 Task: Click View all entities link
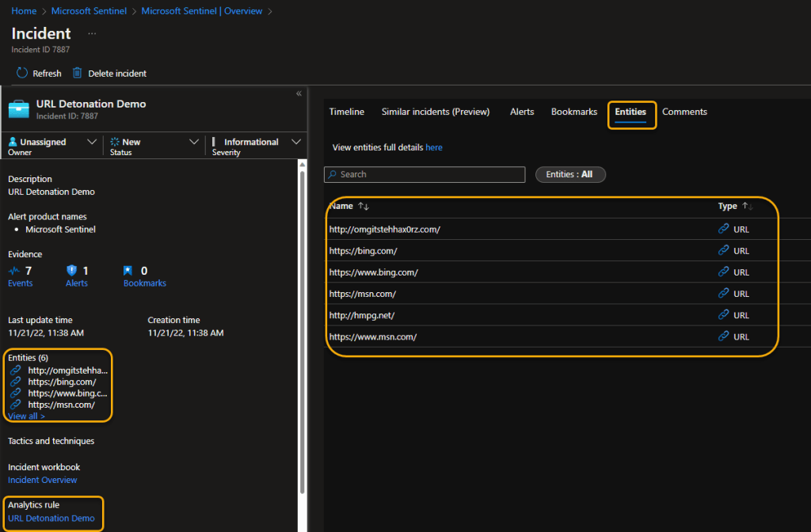tap(26, 416)
